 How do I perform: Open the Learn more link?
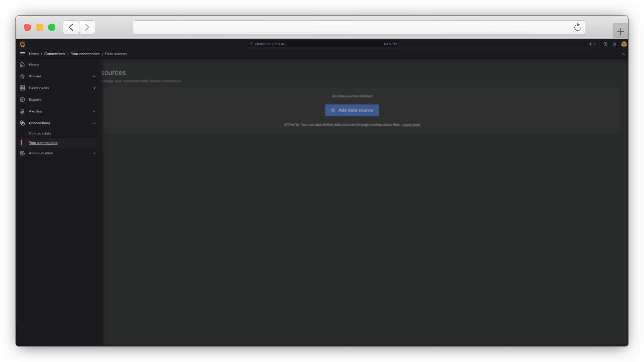point(411,125)
